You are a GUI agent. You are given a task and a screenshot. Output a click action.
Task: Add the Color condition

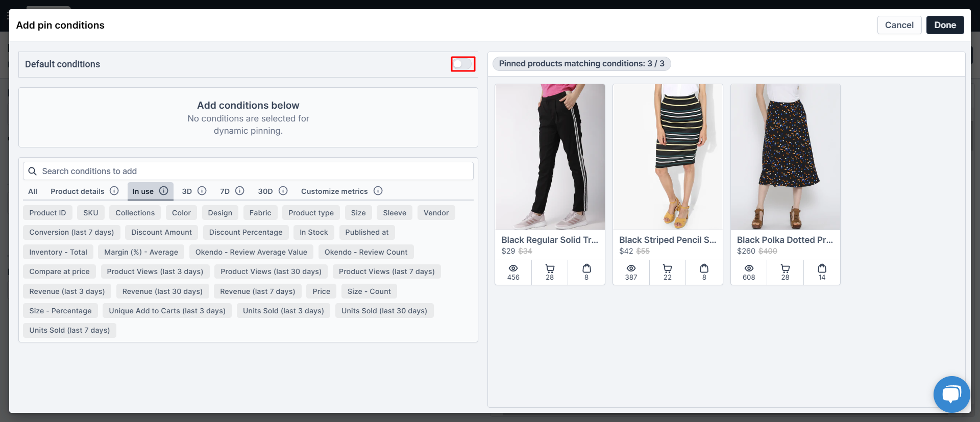tap(181, 213)
